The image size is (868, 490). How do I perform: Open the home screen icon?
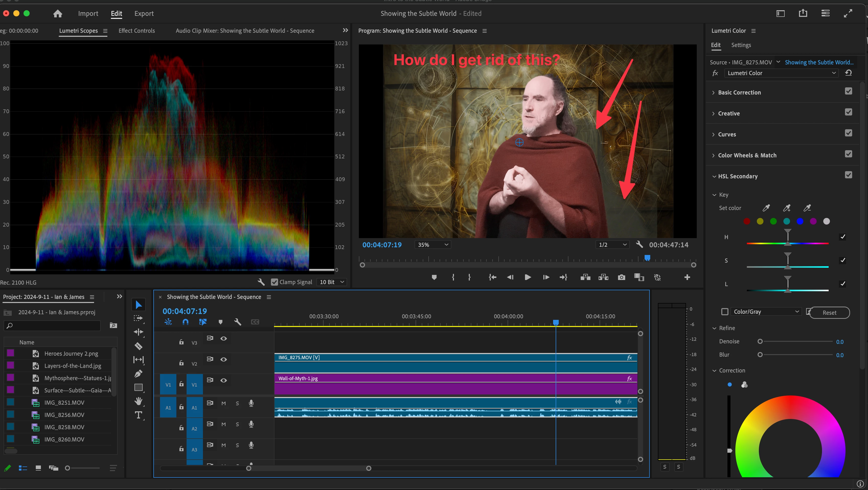tap(58, 14)
